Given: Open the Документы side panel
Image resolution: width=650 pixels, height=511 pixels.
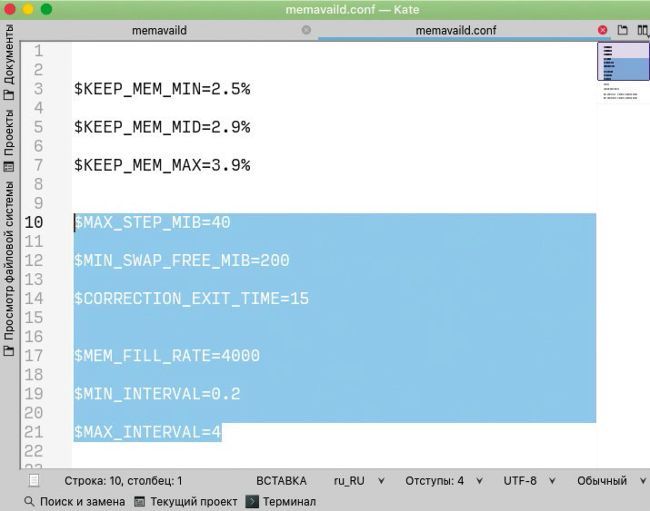Looking at the screenshot, I should click(9, 68).
